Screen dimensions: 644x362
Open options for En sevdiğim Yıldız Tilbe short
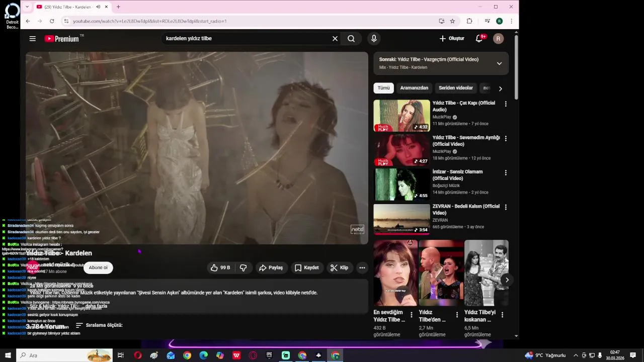coord(412,315)
